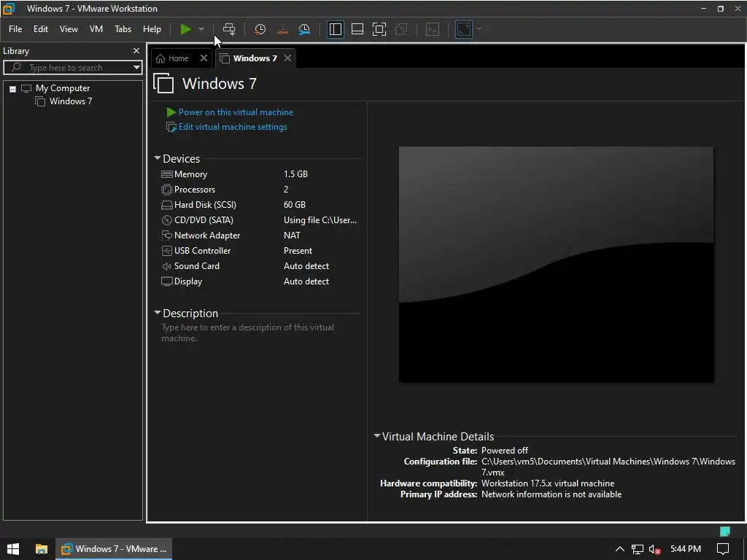Click the Processors device icon
This screenshot has height=560, width=747.
pos(167,190)
